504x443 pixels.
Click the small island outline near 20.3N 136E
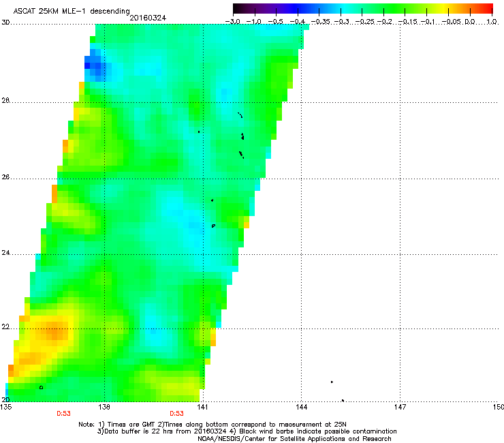point(41,388)
